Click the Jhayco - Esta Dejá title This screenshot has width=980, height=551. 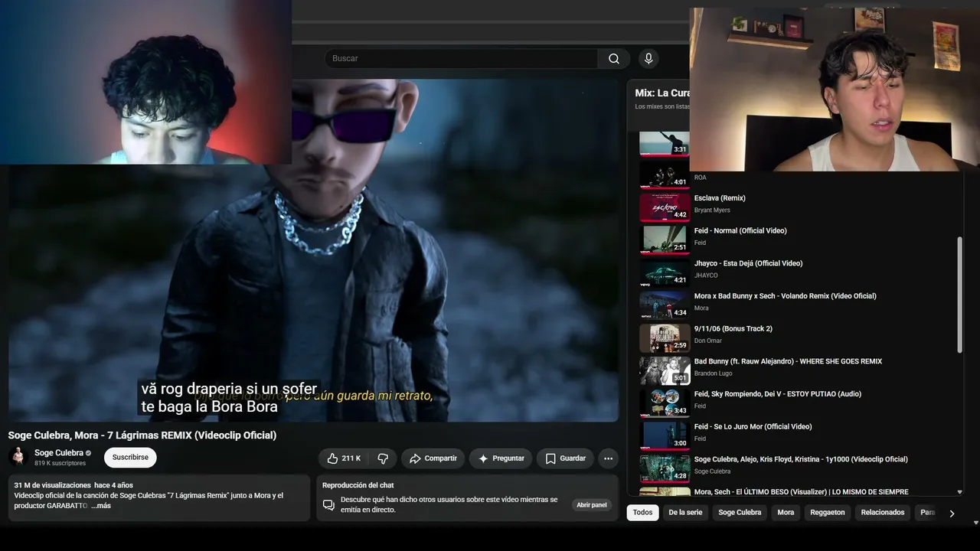749,264
